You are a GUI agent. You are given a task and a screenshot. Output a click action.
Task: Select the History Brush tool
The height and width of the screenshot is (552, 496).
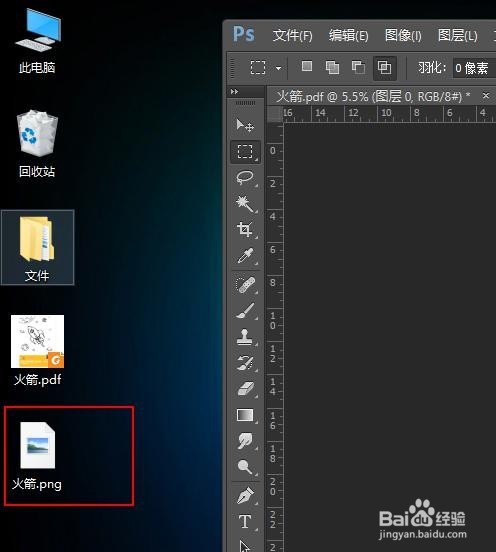[245, 363]
